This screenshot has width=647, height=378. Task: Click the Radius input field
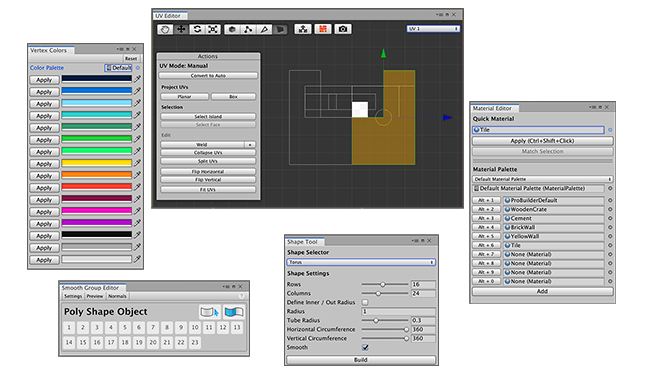point(398,312)
